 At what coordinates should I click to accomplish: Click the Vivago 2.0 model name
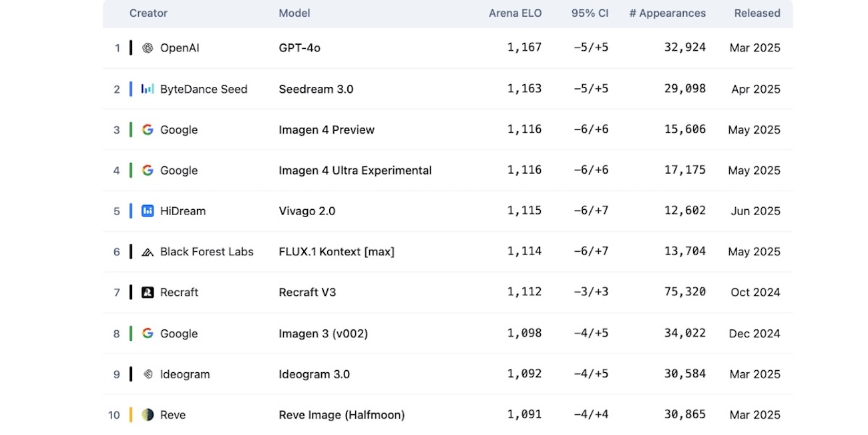coord(307,211)
